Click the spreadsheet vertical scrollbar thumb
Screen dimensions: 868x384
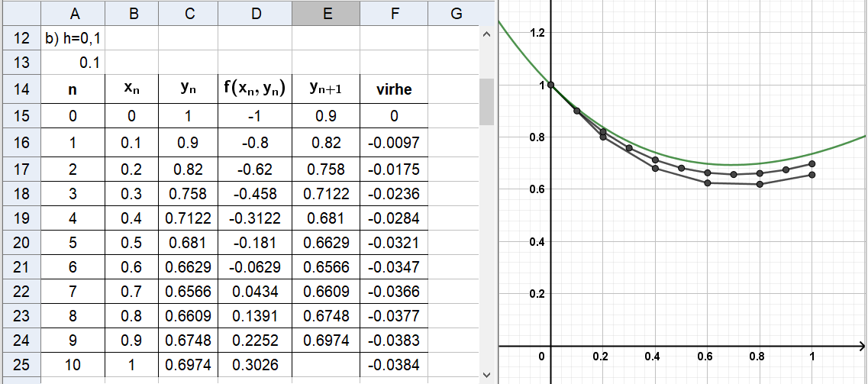pos(486,101)
